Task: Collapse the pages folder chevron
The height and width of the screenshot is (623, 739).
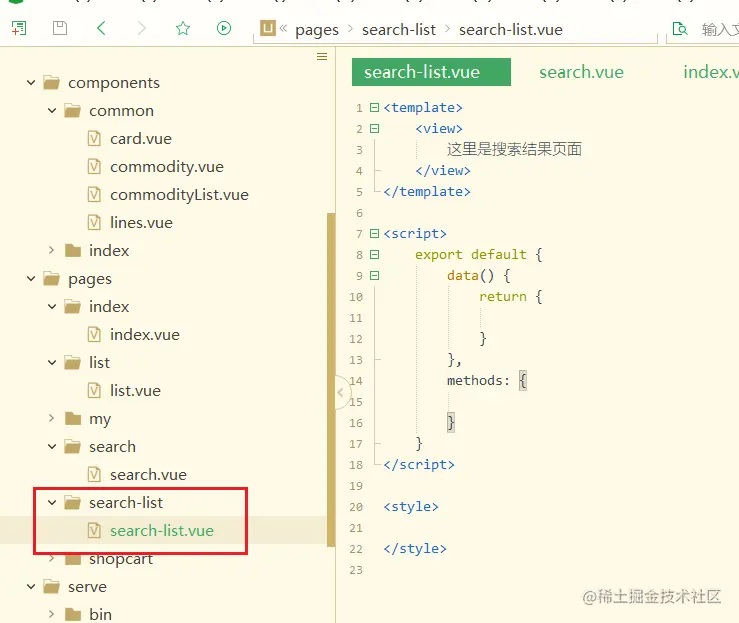Action: click(31, 279)
